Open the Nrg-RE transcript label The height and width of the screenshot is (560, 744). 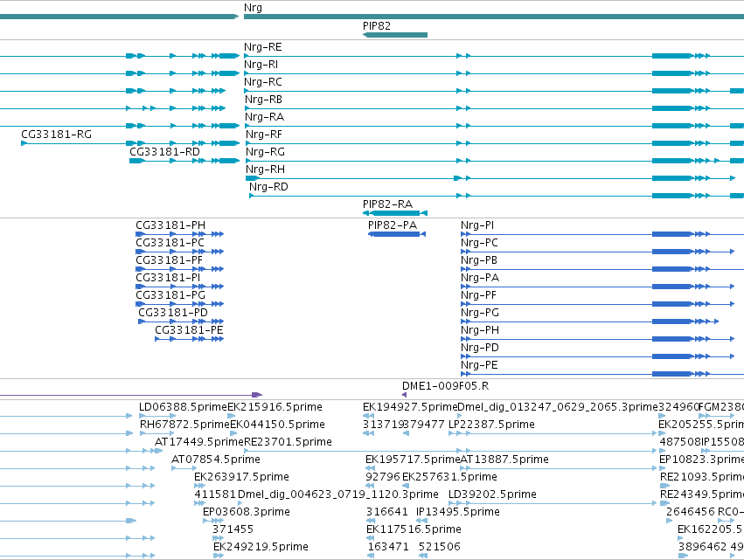[263, 47]
